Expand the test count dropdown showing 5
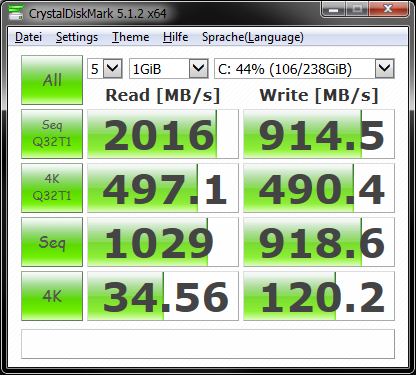 (x=112, y=69)
